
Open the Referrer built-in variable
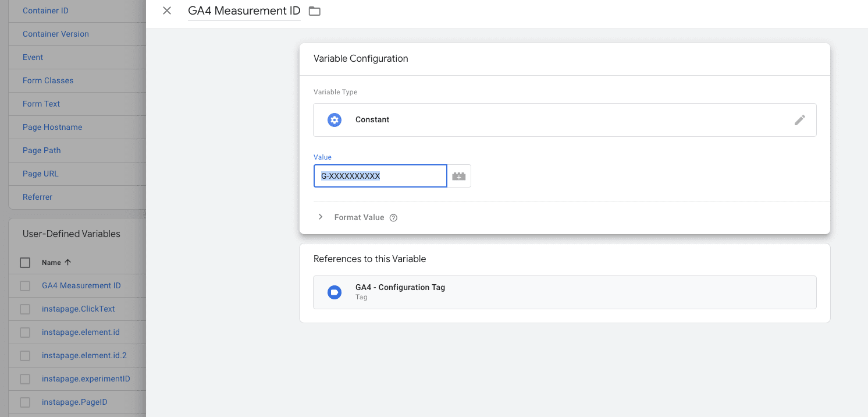[x=37, y=197]
